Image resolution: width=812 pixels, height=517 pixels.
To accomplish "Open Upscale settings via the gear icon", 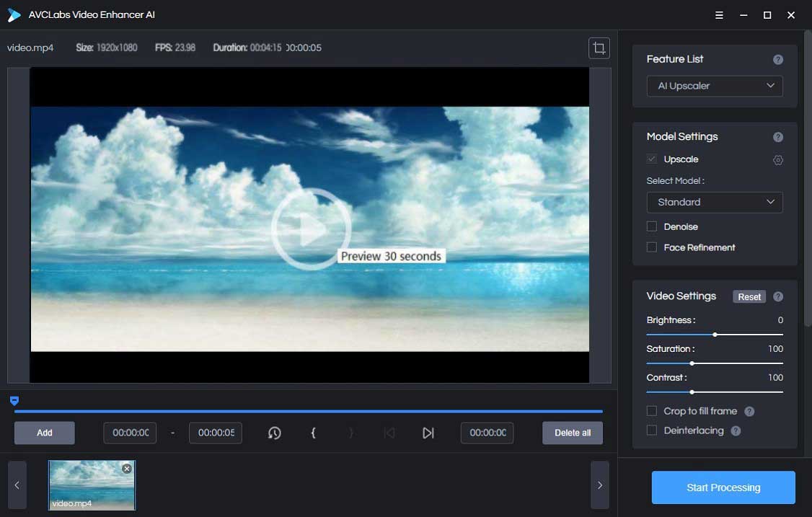I will pos(777,160).
